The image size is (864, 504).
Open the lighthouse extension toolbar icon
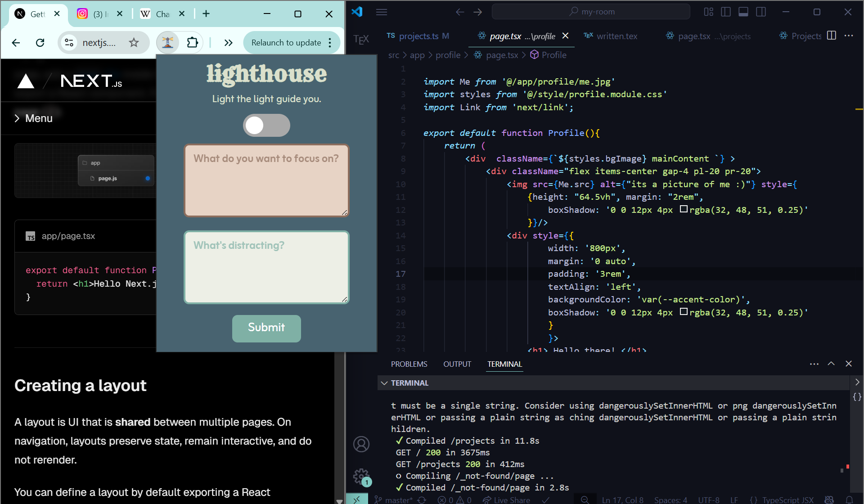tap(167, 43)
